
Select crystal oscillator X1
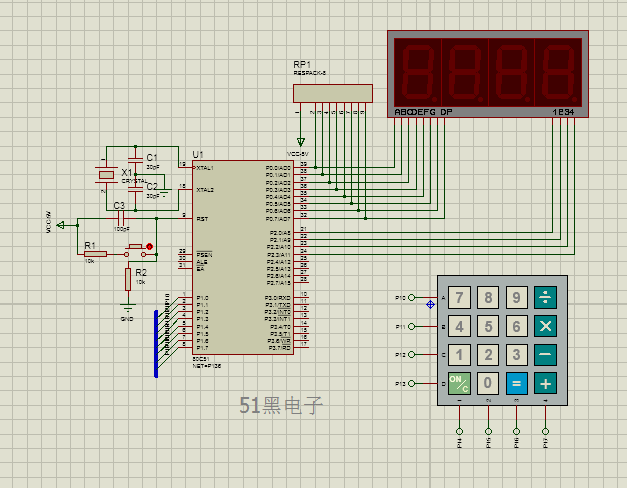click(106, 174)
